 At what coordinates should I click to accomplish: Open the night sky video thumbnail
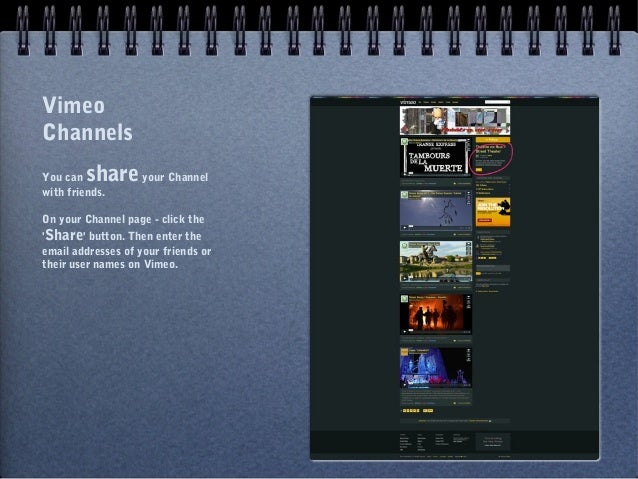coord(436,211)
